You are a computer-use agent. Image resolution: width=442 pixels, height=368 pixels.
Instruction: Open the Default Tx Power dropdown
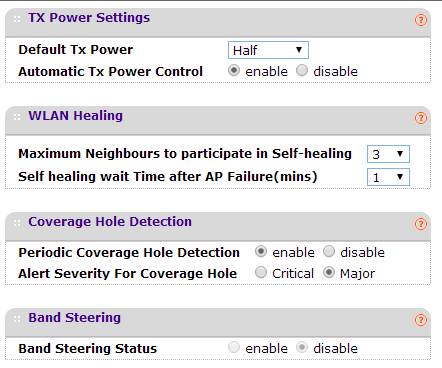[268, 50]
